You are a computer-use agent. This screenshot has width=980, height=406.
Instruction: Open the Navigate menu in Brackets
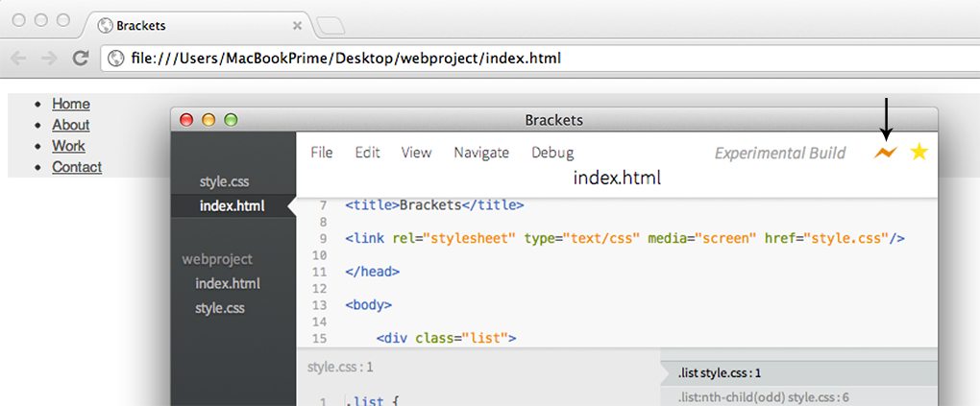click(481, 153)
